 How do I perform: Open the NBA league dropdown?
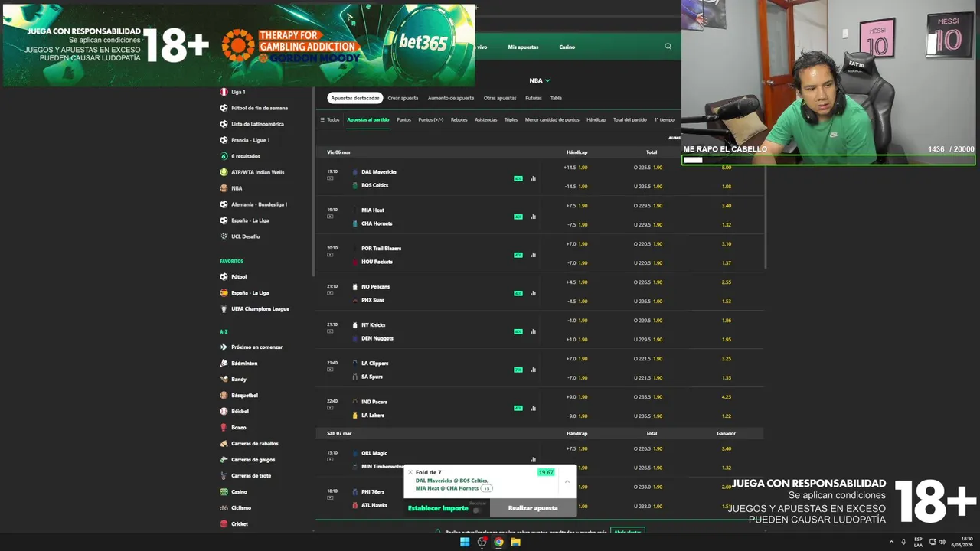click(539, 80)
